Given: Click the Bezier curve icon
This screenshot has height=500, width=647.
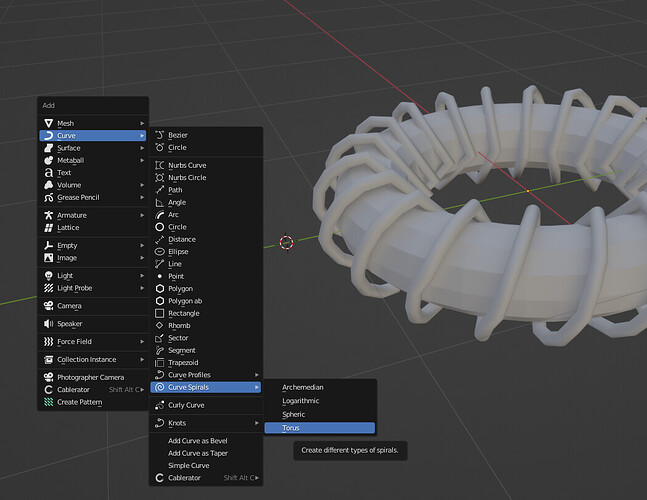Looking at the screenshot, I should pos(159,135).
